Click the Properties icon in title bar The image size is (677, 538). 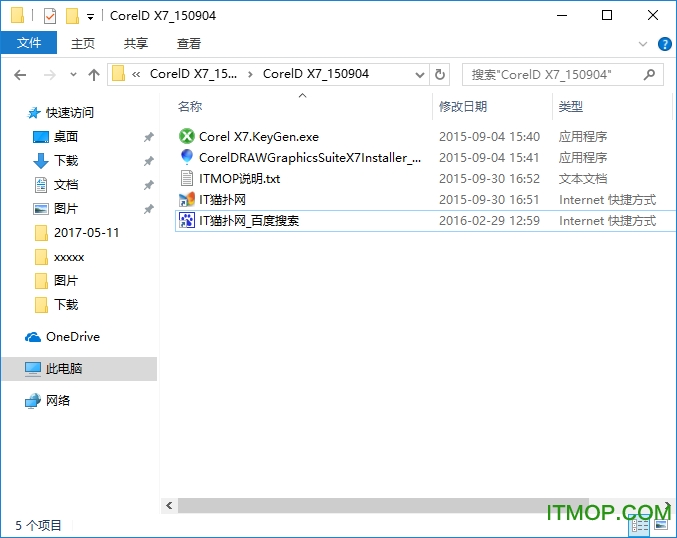[50, 16]
